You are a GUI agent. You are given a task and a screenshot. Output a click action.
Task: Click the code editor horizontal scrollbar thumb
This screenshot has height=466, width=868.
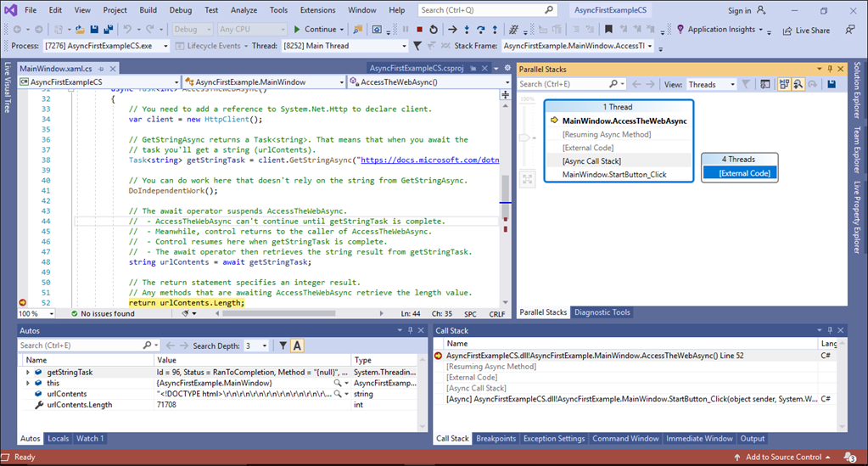click(x=278, y=313)
